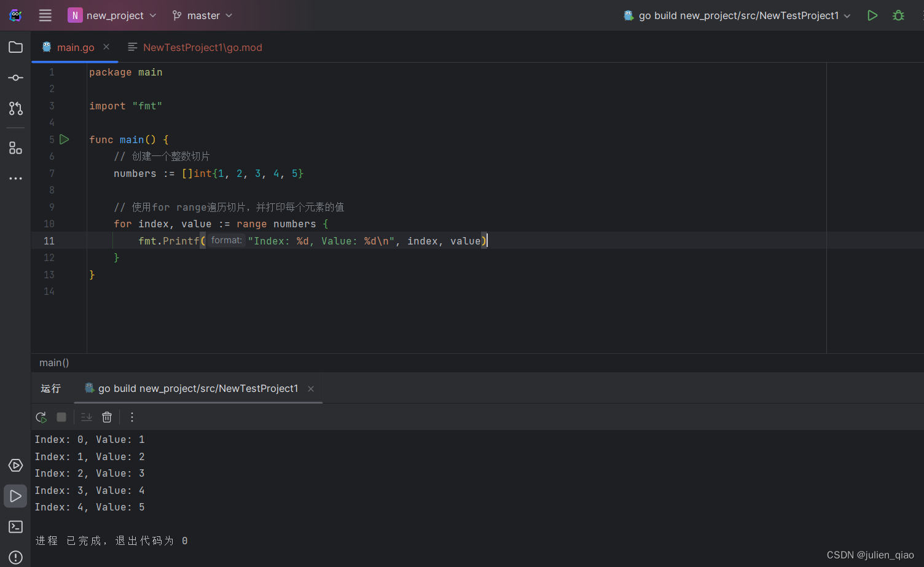Open the Run tool window
Screen dimensions: 924x567
pyautogui.click(x=15, y=496)
